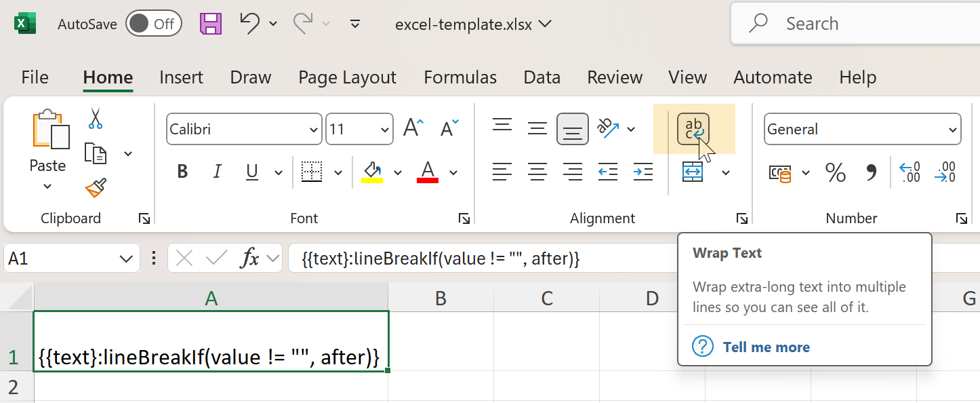Screen dimensions: 980x403
Task: Click the Fill Color bucket icon
Action: 372,172
